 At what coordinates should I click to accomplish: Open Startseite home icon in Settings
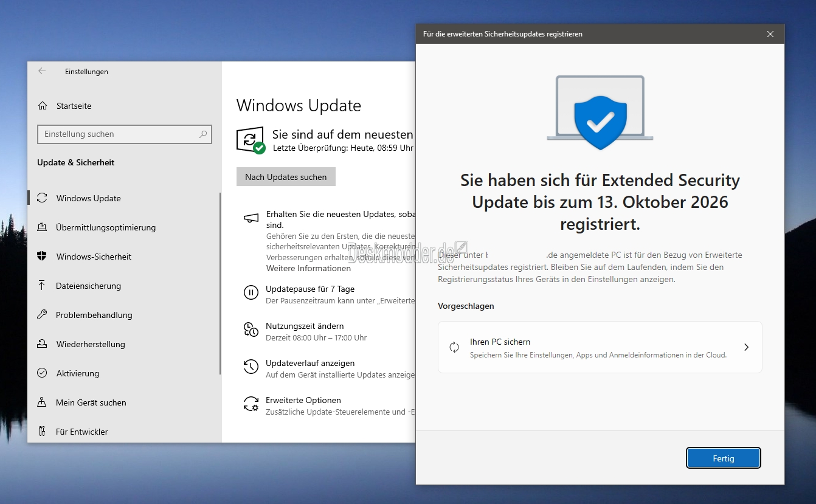[x=43, y=106]
